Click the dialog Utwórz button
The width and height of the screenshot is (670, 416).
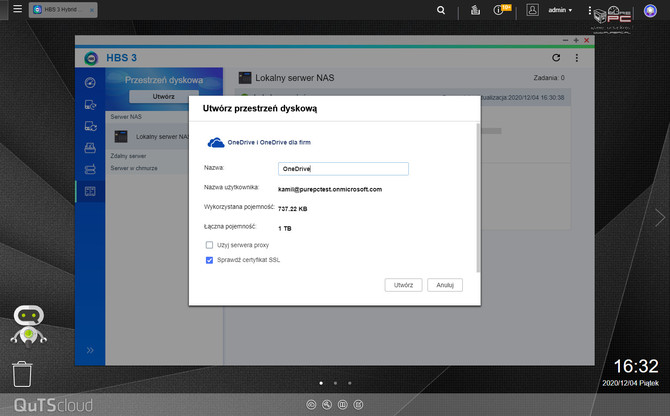click(403, 285)
